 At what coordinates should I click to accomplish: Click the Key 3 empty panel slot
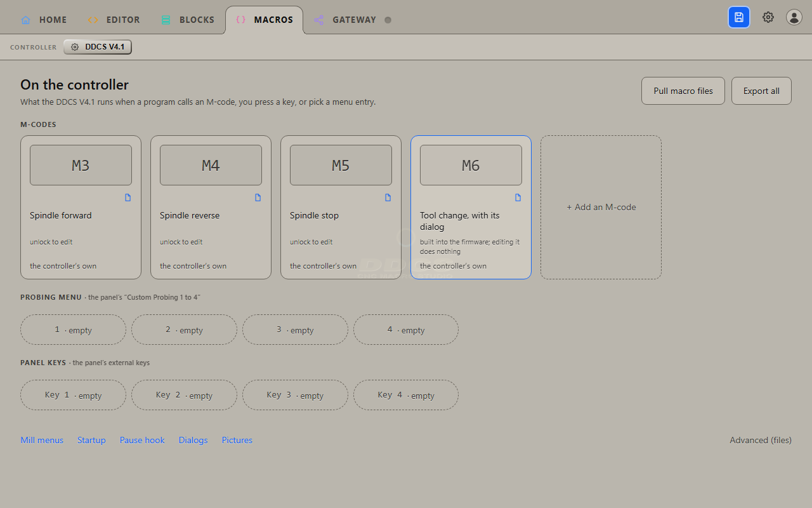pos(295,395)
